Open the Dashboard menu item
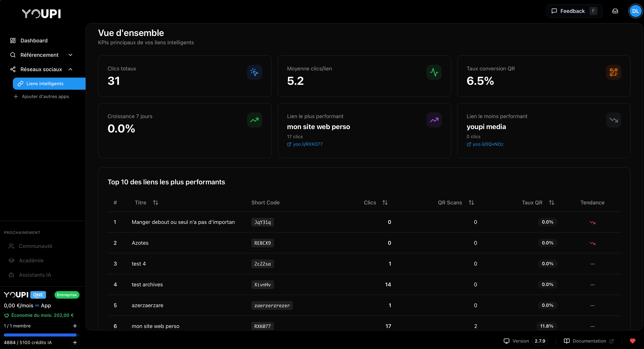Screen dimensions: 644x349 point(34,41)
